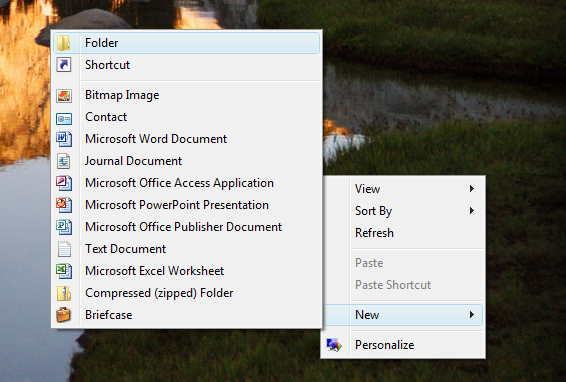Select the greyed-out Paste entry
The width and height of the screenshot is (566, 382).
tap(403, 263)
